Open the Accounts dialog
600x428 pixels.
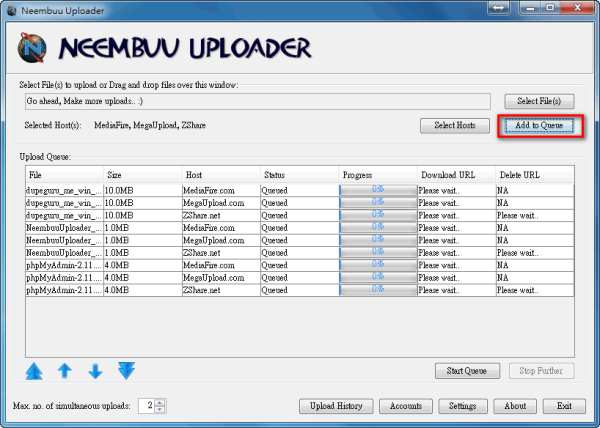coord(406,406)
